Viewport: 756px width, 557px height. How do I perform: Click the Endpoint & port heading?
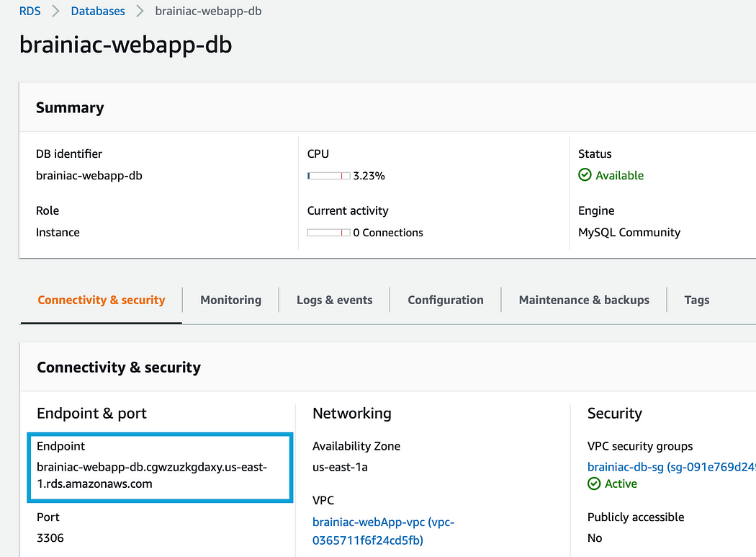[x=91, y=413]
